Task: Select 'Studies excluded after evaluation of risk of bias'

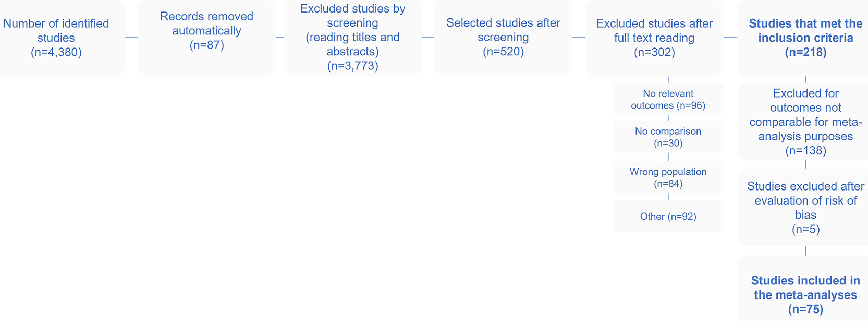Action: point(805,207)
